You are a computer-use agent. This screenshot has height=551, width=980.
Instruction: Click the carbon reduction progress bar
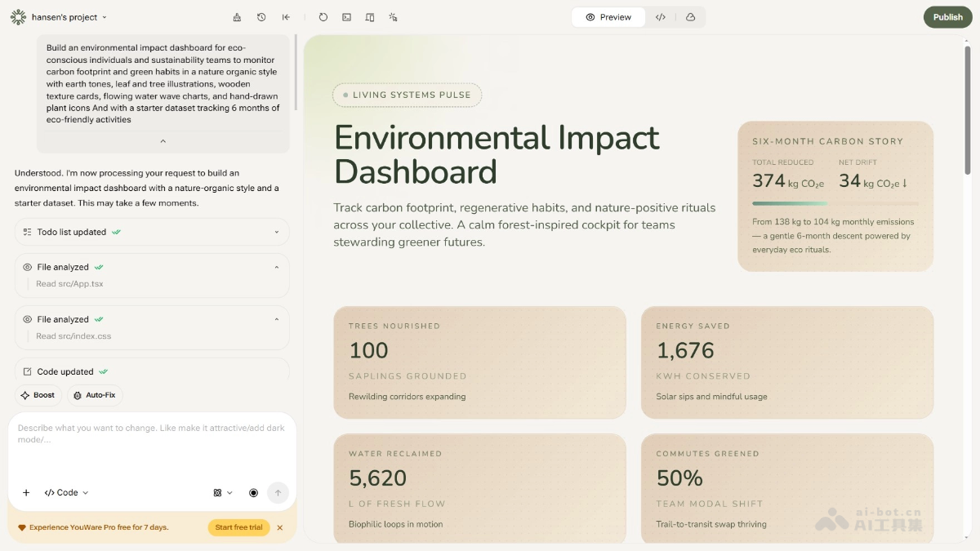click(x=835, y=203)
